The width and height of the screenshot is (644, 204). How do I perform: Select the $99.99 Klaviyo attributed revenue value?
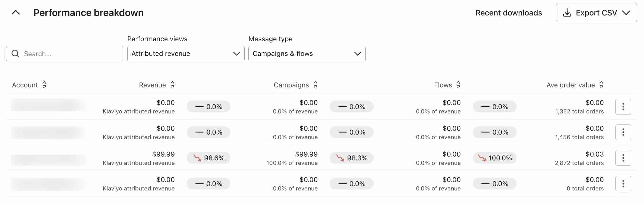pos(163,154)
